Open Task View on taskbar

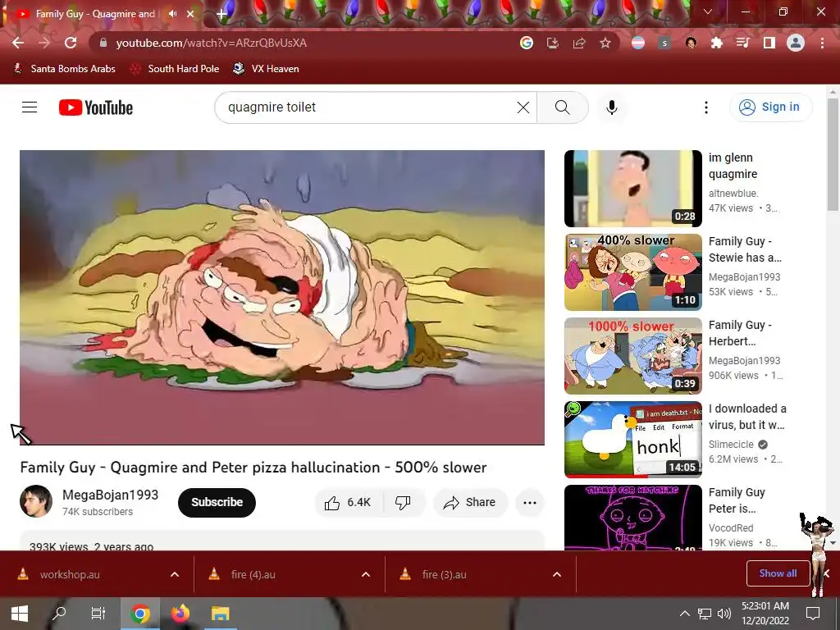98,614
